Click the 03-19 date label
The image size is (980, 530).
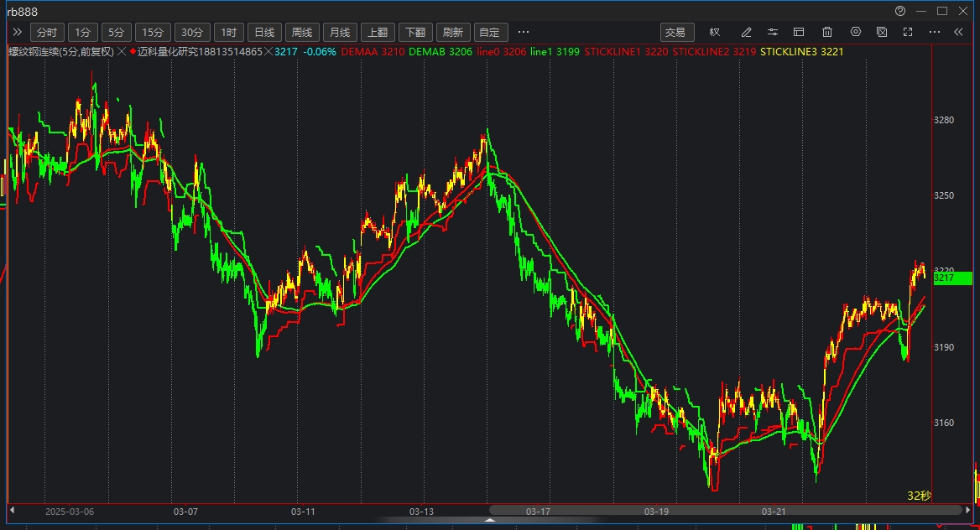click(656, 512)
